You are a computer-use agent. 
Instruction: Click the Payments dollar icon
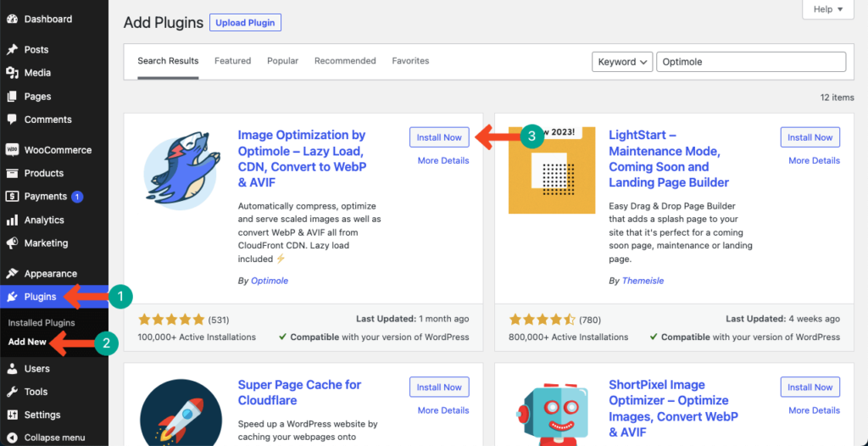pyautogui.click(x=12, y=197)
